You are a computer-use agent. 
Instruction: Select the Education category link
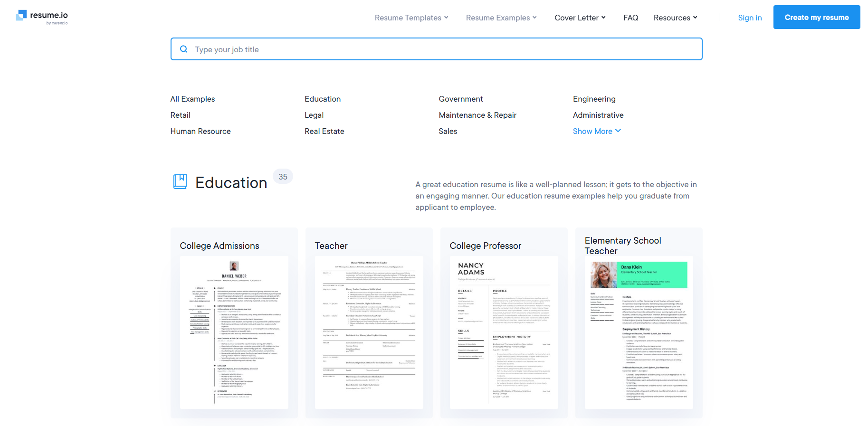[323, 99]
